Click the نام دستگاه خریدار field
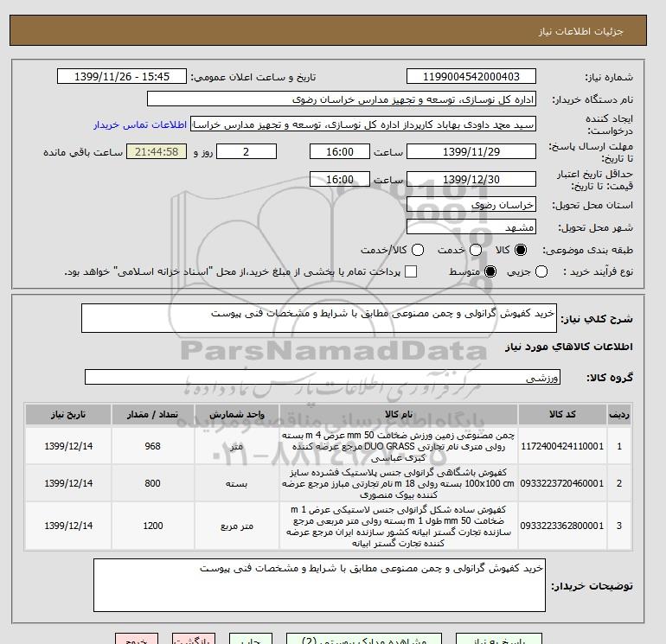This screenshot has height=644, width=666. click(x=342, y=99)
